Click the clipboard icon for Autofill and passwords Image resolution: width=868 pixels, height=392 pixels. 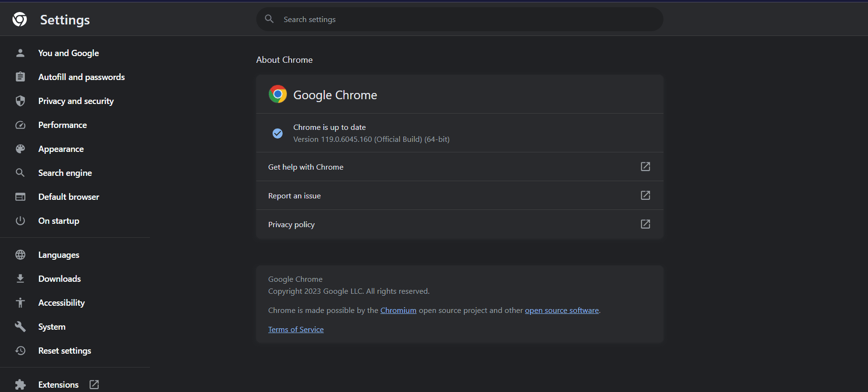[x=20, y=77]
